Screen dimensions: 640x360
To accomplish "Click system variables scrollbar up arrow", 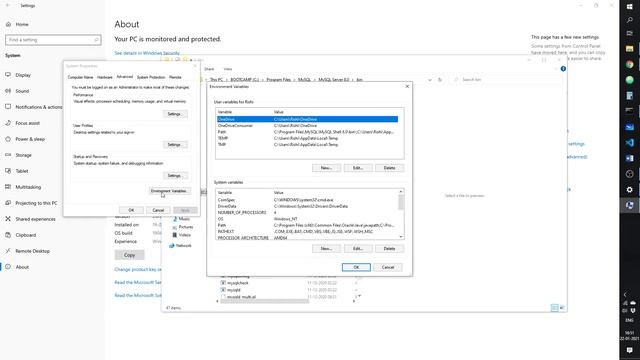I will click(x=401, y=191).
